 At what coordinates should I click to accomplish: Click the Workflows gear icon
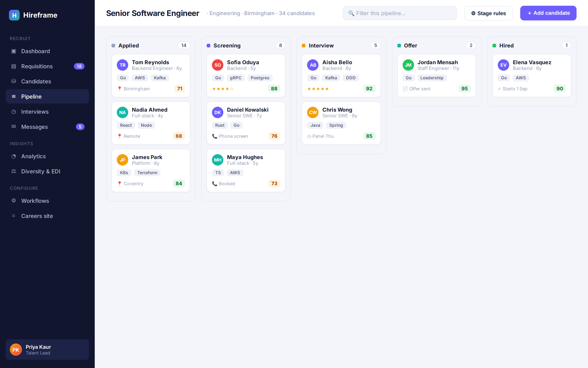click(14, 201)
